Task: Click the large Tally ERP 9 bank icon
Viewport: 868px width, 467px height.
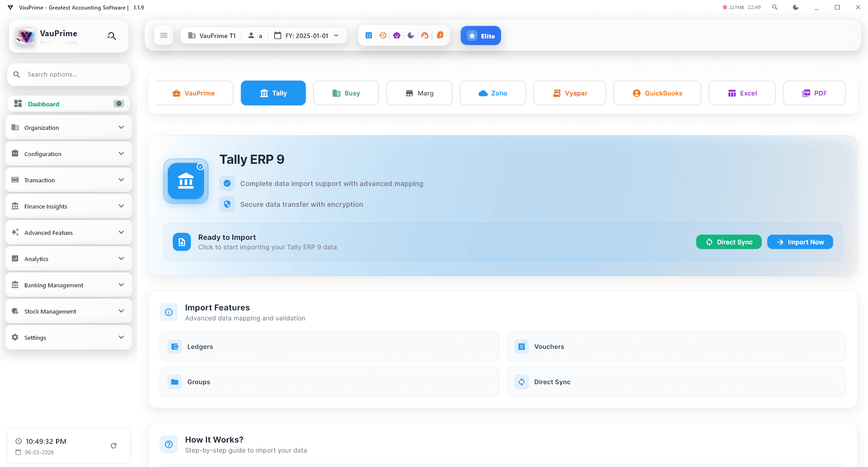Action: 186,181
